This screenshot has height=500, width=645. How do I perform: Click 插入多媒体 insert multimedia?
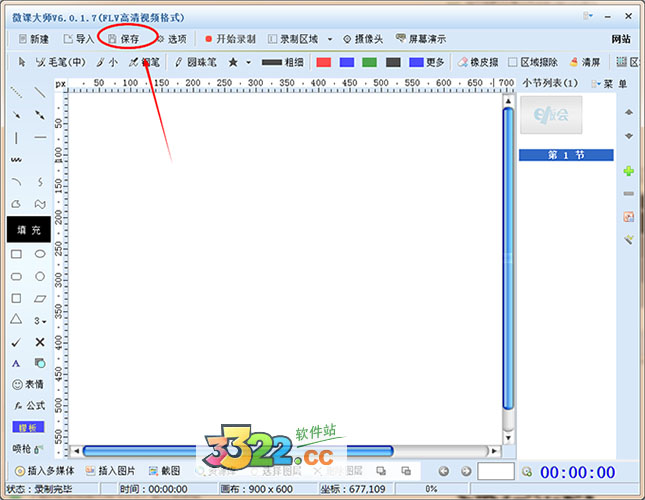pos(44,471)
